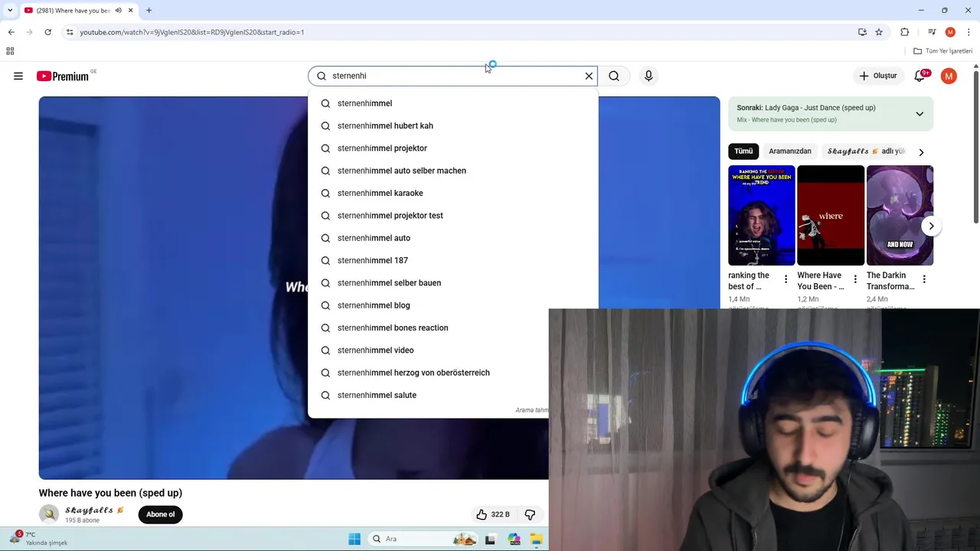This screenshot has height=551, width=980.
Task: Subscribe with the Abone ol button
Action: coord(161,514)
